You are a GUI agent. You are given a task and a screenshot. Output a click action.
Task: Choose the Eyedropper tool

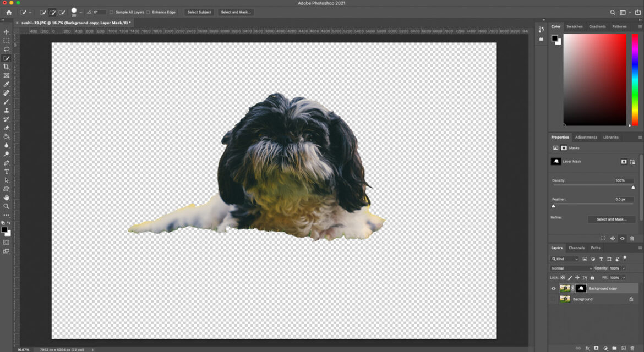pos(7,83)
